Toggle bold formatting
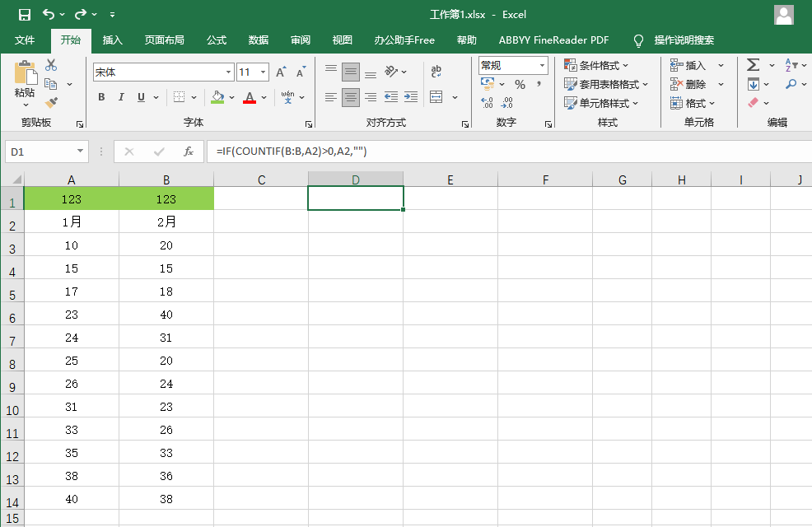The width and height of the screenshot is (812, 527). click(101, 97)
